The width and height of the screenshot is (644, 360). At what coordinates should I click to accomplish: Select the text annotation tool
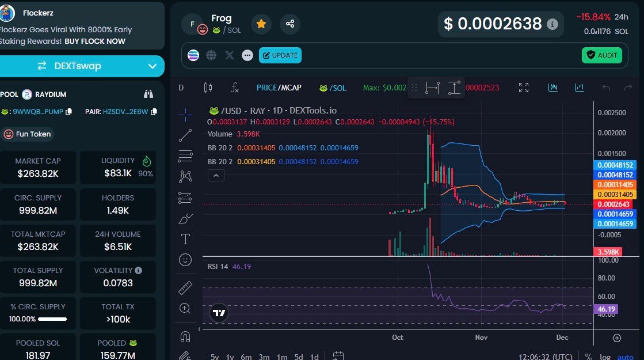pyautogui.click(x=185, y=239)
